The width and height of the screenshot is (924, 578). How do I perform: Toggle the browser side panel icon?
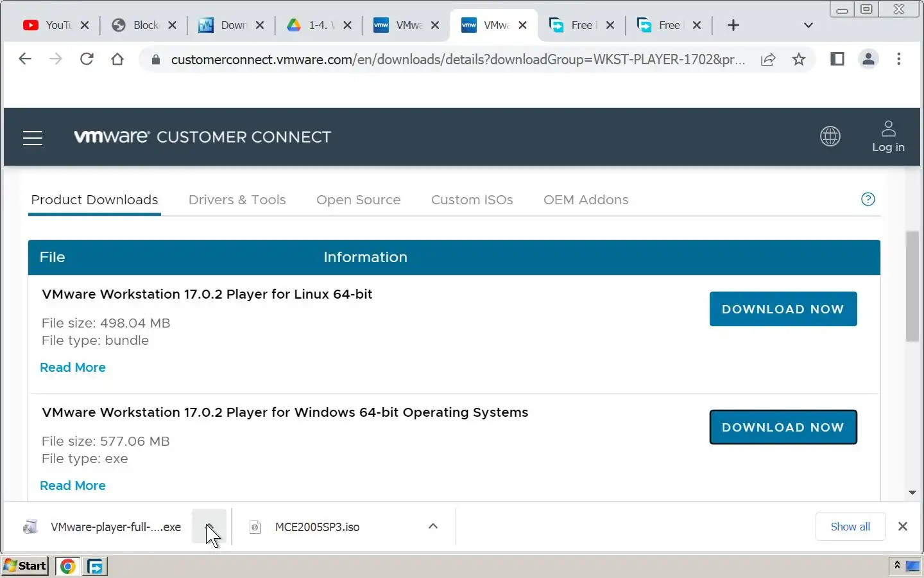(837, 59)
